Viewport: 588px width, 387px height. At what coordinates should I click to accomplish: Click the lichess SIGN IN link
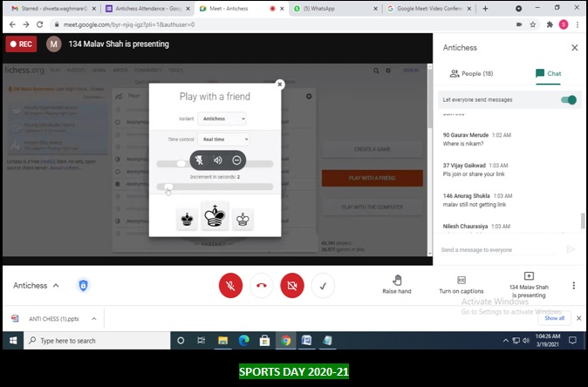(411, 70)
